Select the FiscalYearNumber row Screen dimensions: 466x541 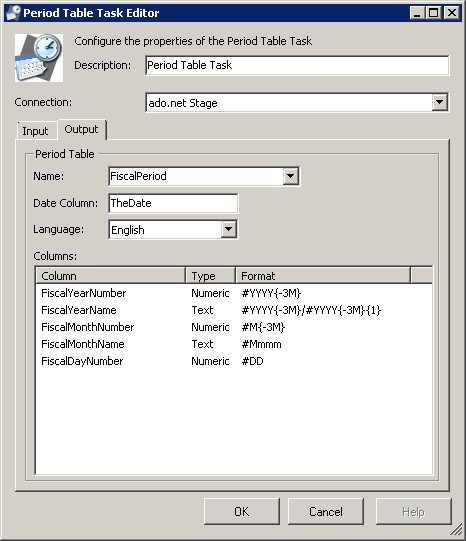pyautogui.click(x=234, y=293)
